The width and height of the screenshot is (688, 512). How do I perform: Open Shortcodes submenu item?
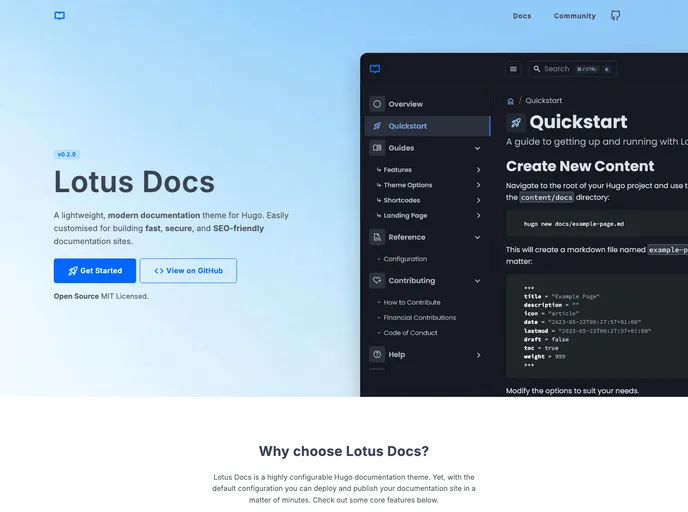click(x=401, y=200)
